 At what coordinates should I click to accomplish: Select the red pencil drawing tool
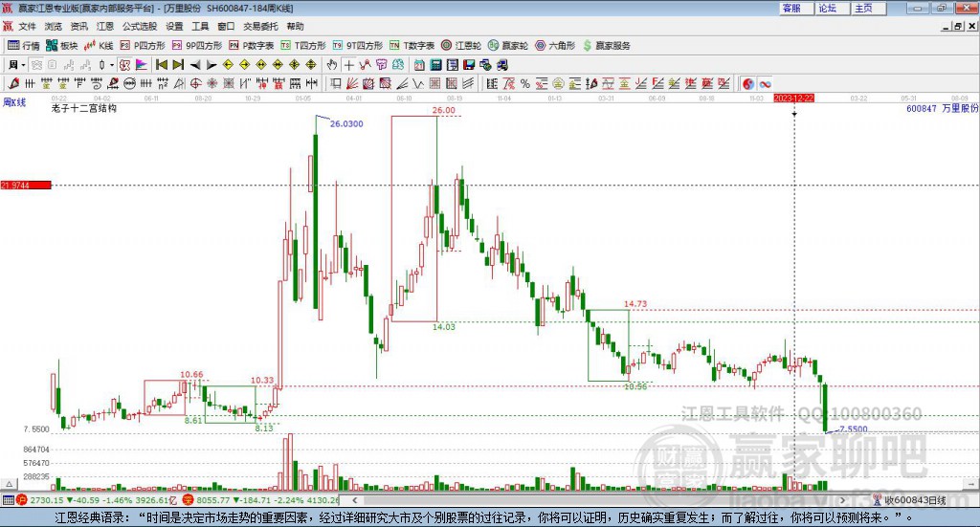click(13, 83)
